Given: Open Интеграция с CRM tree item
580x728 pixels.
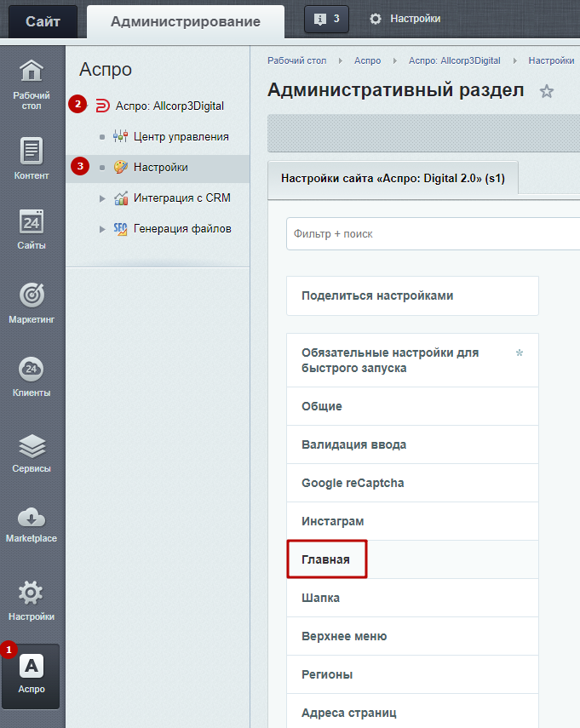Looking at the screenshot, I should click(x=182, y=198).
